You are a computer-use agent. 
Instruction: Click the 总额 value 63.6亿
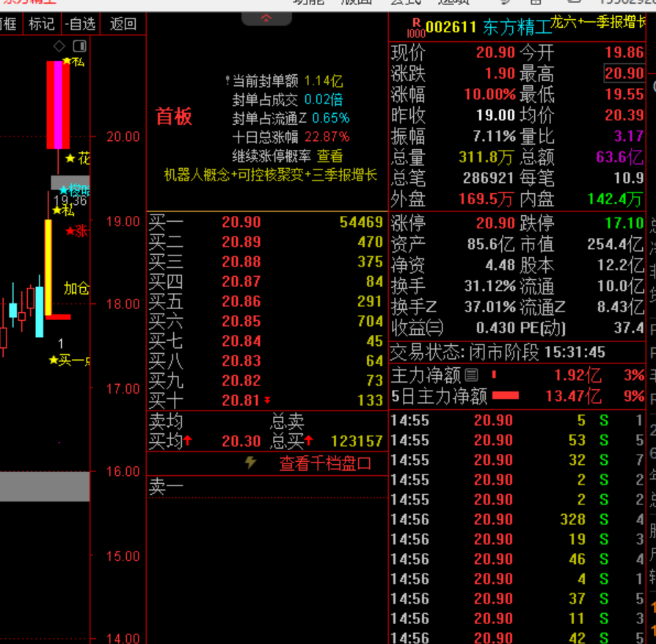point(620,157)
